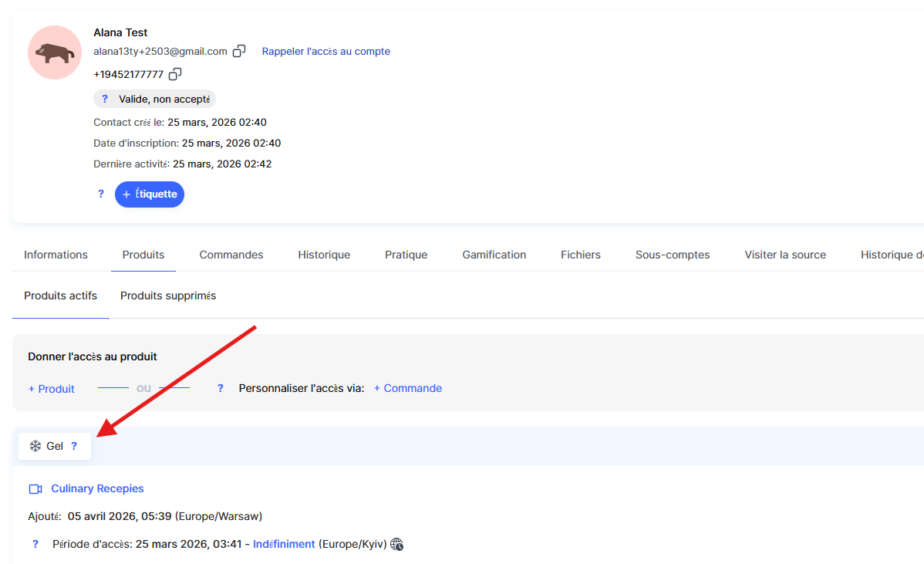This screenshot has width=924, height=564.
Task: Click the globe timezone icon after Europe/Kyiv
Action: point(397,545)
